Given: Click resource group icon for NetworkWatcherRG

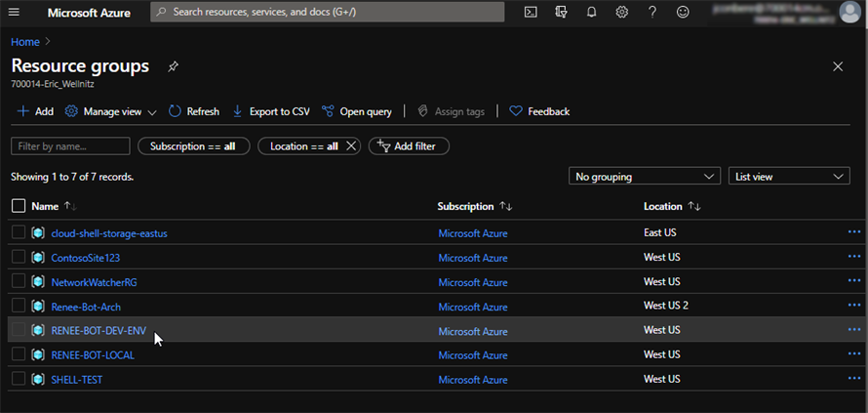Looking at the screenshot, I should click(x=38, y=281).
